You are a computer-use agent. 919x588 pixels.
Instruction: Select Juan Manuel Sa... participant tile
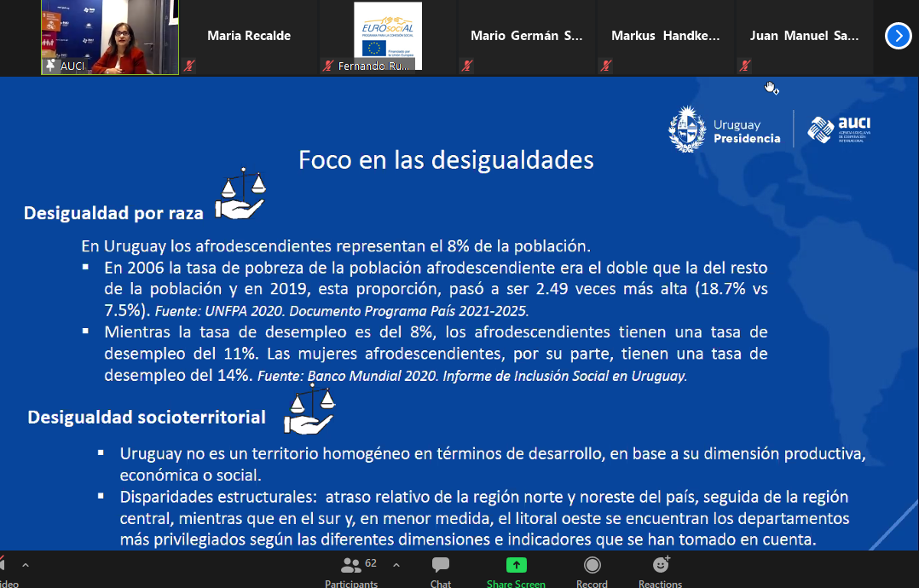coord(804,37)
